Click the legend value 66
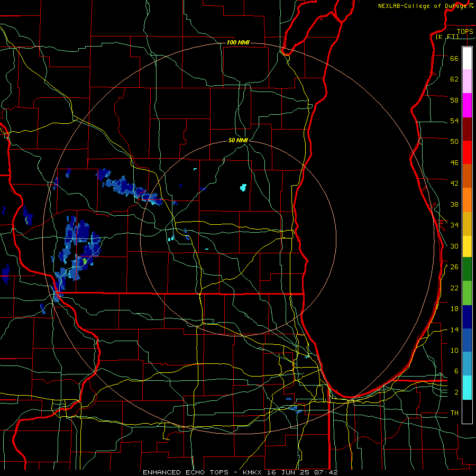The height and width of the screenshot is (476, 476). 454,58
